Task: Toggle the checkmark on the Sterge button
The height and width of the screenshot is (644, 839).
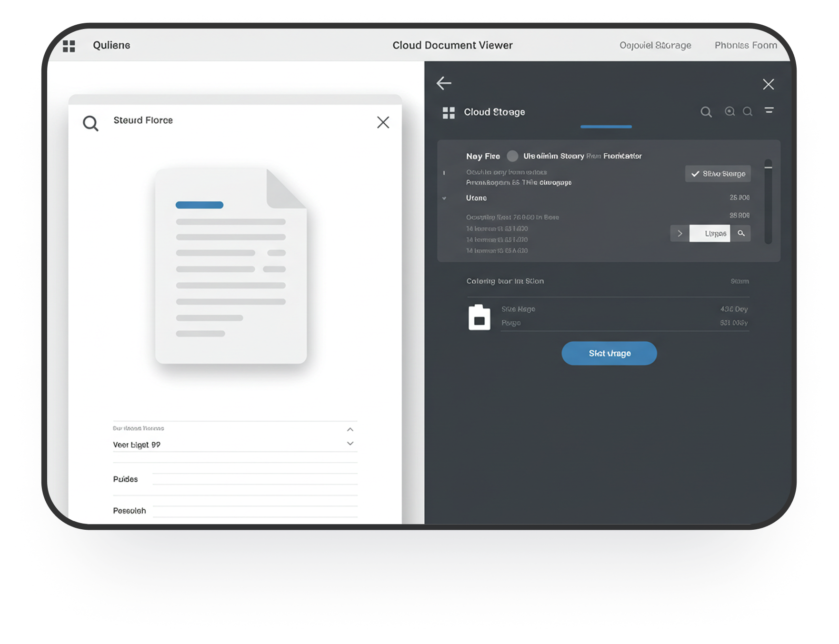Action: (x=695, y=174)
